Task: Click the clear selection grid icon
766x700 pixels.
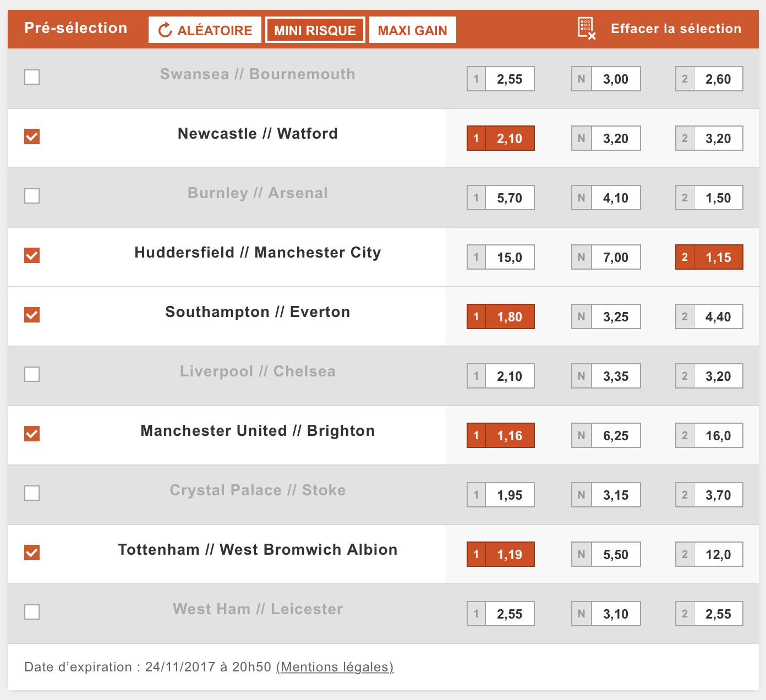Action: (x=586, y=28)
